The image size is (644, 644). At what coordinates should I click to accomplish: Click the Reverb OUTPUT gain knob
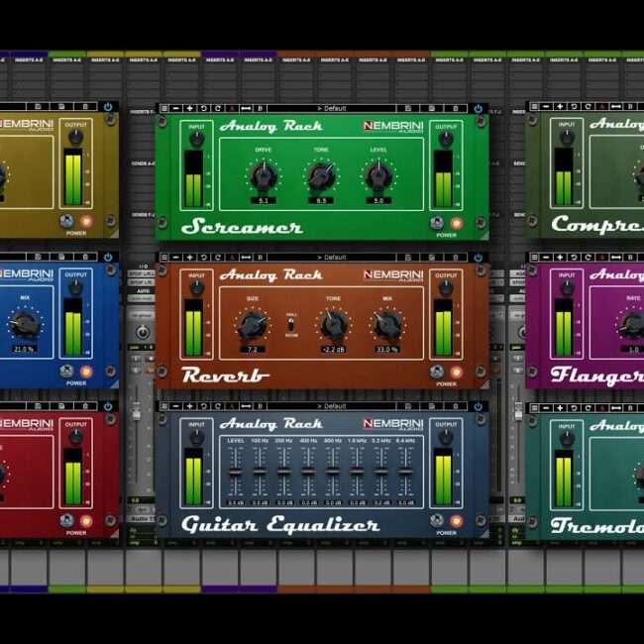pyautogui.click(x=446, y=288)
